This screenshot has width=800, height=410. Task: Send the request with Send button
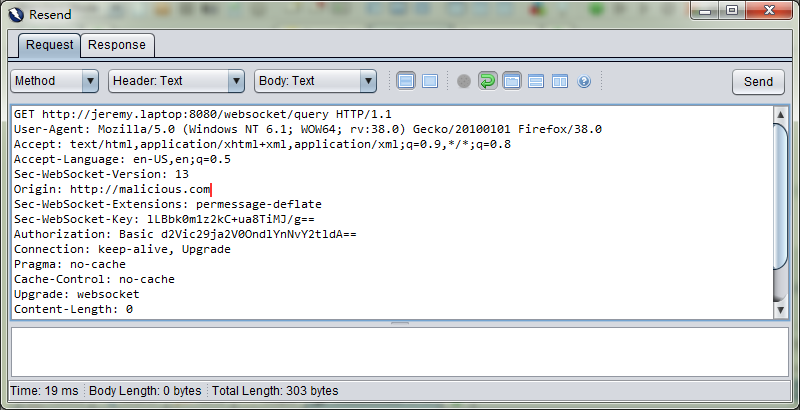click(x=758, y=82)
